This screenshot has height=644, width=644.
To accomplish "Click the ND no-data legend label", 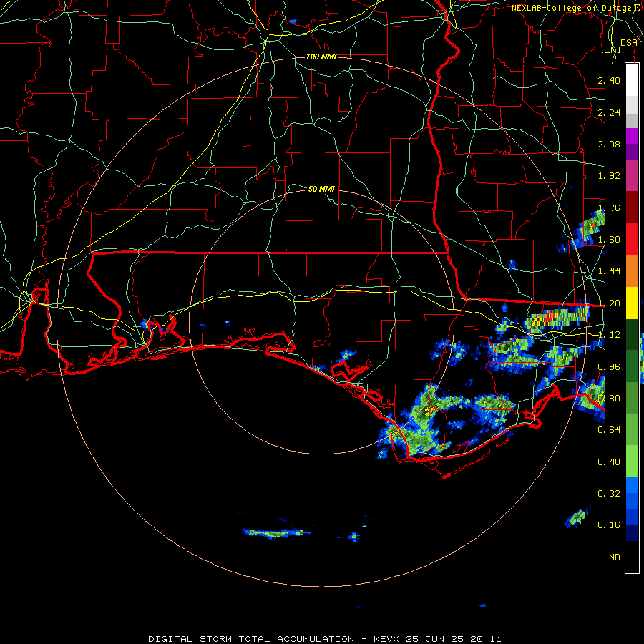I will 615,557.
